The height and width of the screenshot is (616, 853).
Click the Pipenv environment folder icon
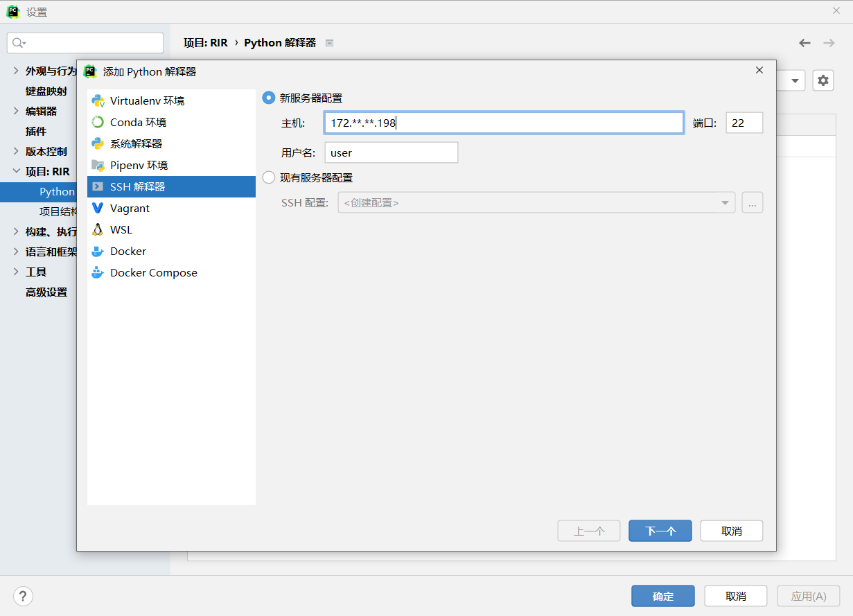click(98, 165)
